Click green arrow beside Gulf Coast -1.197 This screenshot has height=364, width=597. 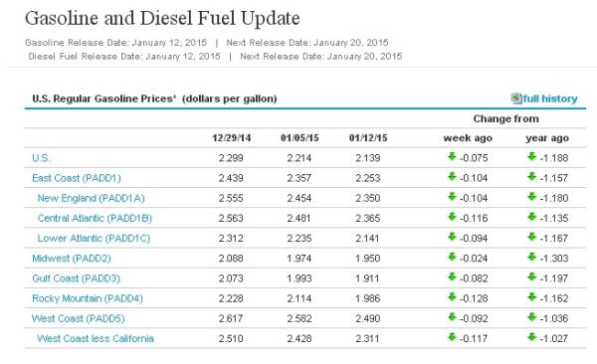pos(532,276)
